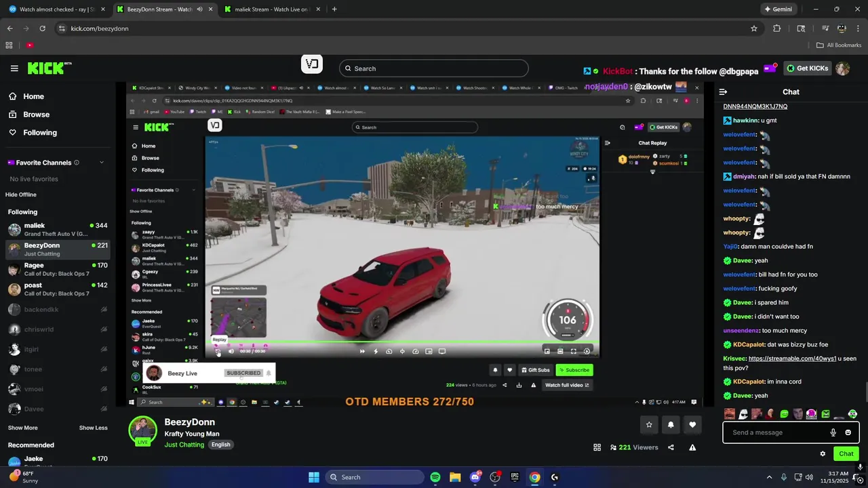This screenshot has width=868, height=488.
Task: Reload the page in Chrome
Action: 43,28
